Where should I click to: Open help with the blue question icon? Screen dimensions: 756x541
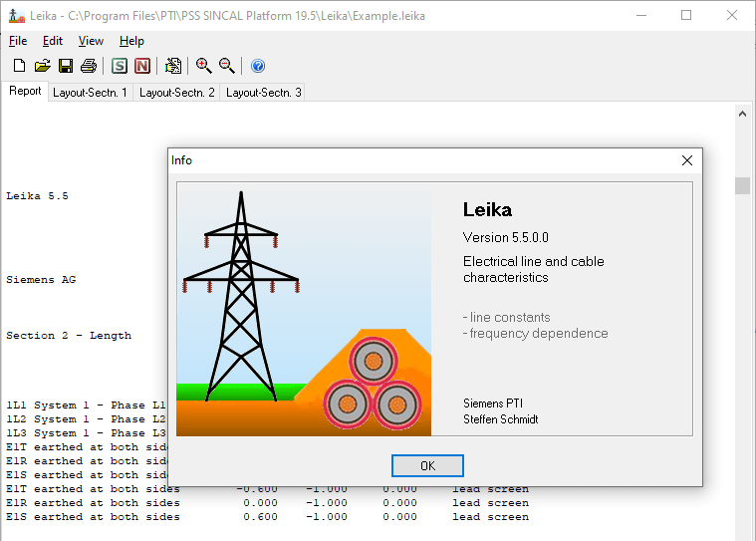258,66
